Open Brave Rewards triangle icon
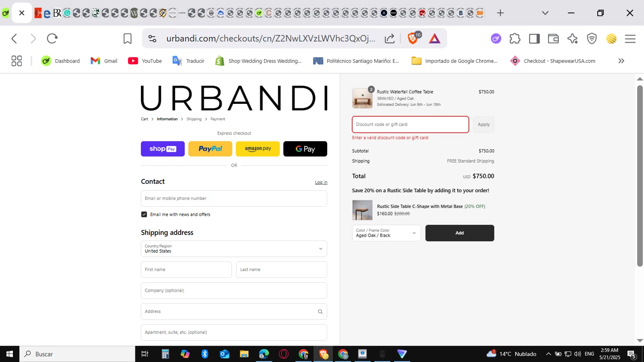 coord(434,39)
